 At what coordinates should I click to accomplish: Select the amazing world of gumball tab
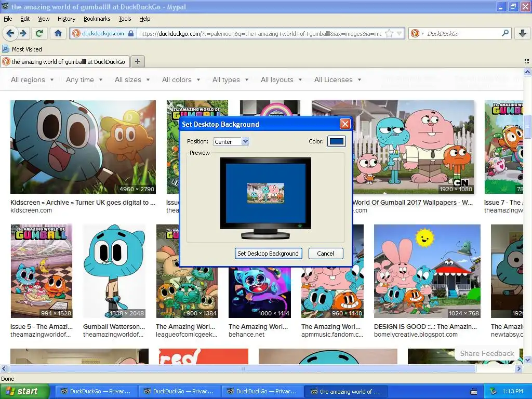pyautogui.click(x=65, y=62)
